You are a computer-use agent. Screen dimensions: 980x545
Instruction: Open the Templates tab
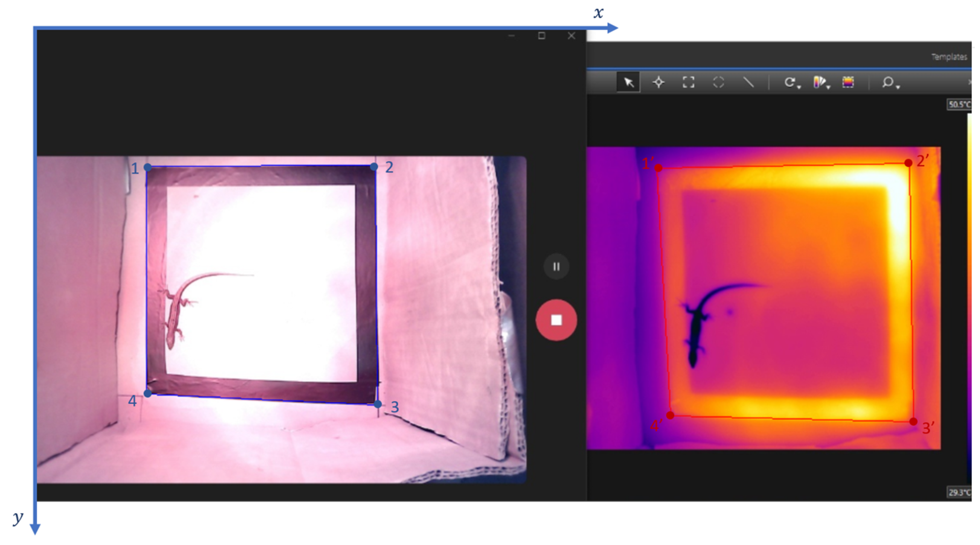pos(949,57)
